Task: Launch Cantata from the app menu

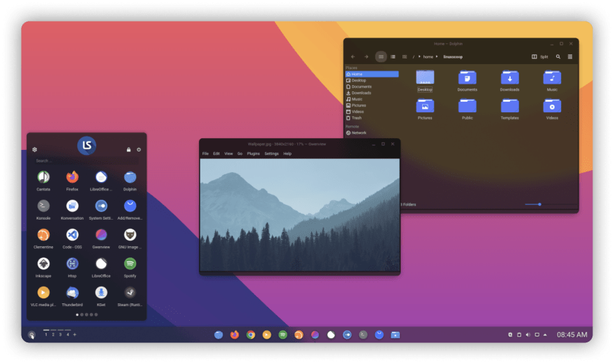Action: pos(43,177)
